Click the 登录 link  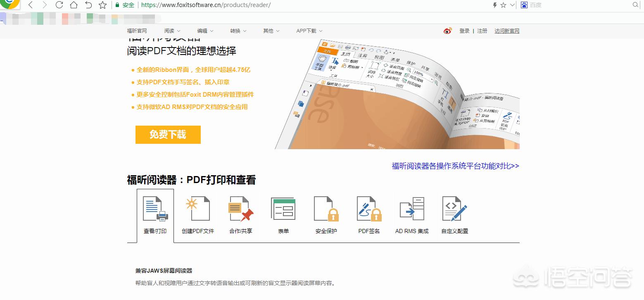coord(464,31)
